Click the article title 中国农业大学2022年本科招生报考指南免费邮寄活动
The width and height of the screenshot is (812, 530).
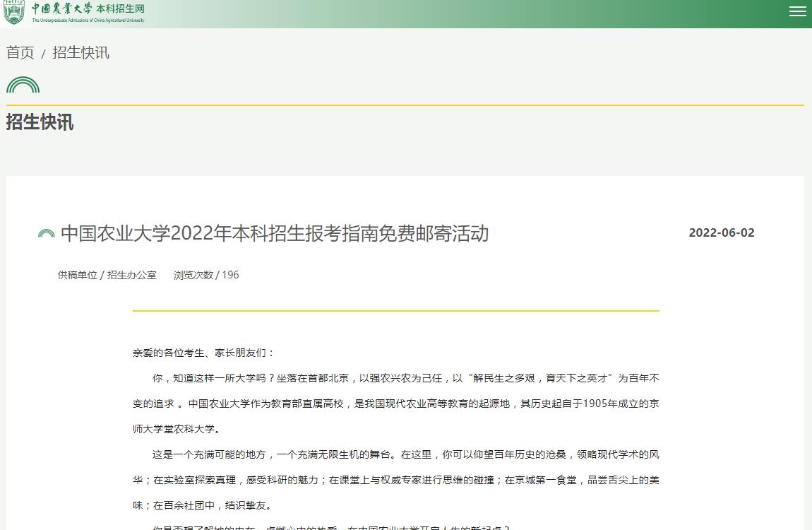(275, 234)
